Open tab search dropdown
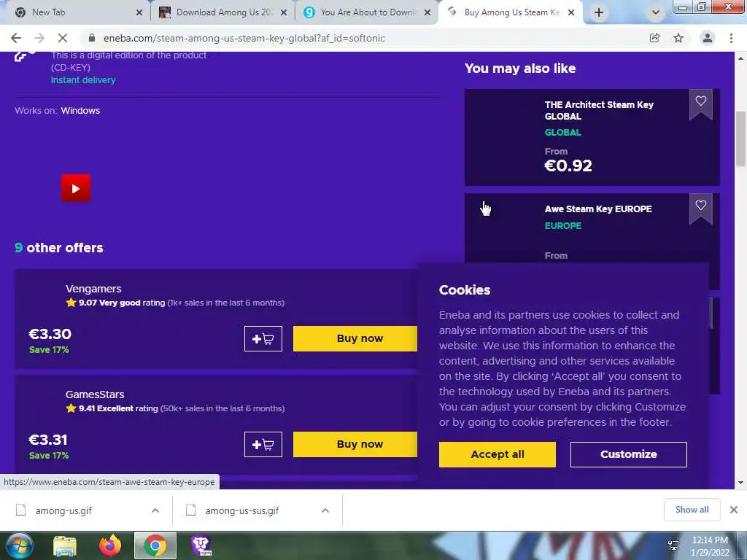The height and width of the screenshot is (560, 747). [656, 13]
